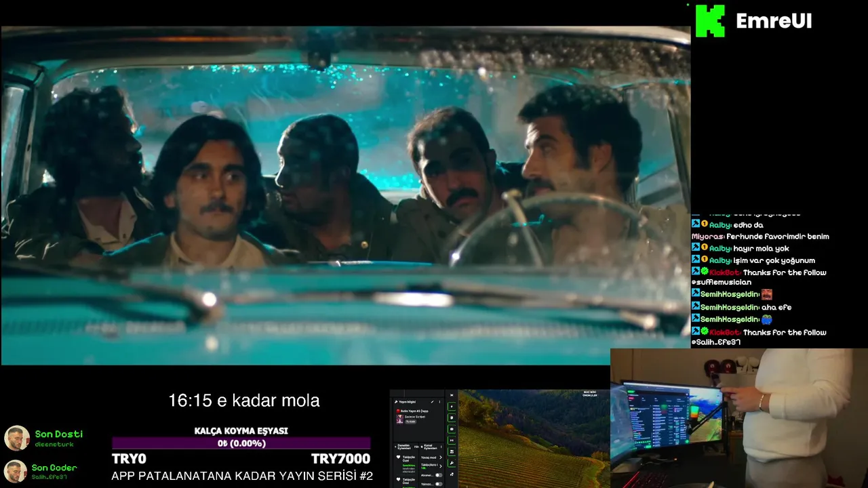Click the double-arrow icon in dashboard sidebar
Screen dimensions: 868x488
pyautogui.click(x=452, y=441)
